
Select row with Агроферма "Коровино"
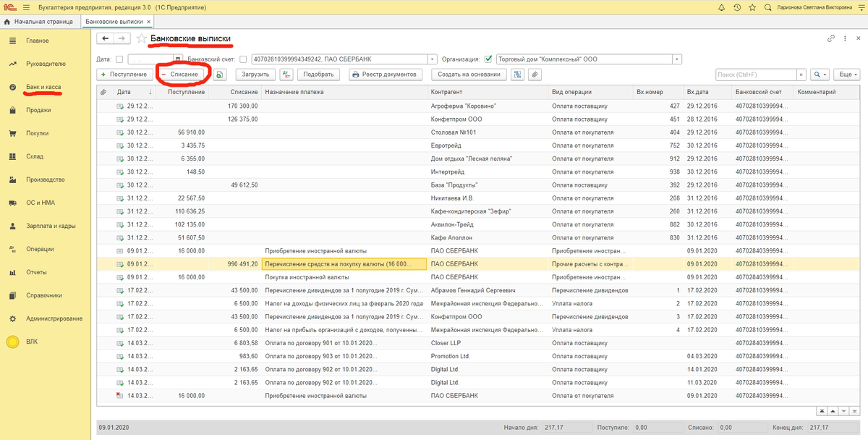(x=479, y=106)
